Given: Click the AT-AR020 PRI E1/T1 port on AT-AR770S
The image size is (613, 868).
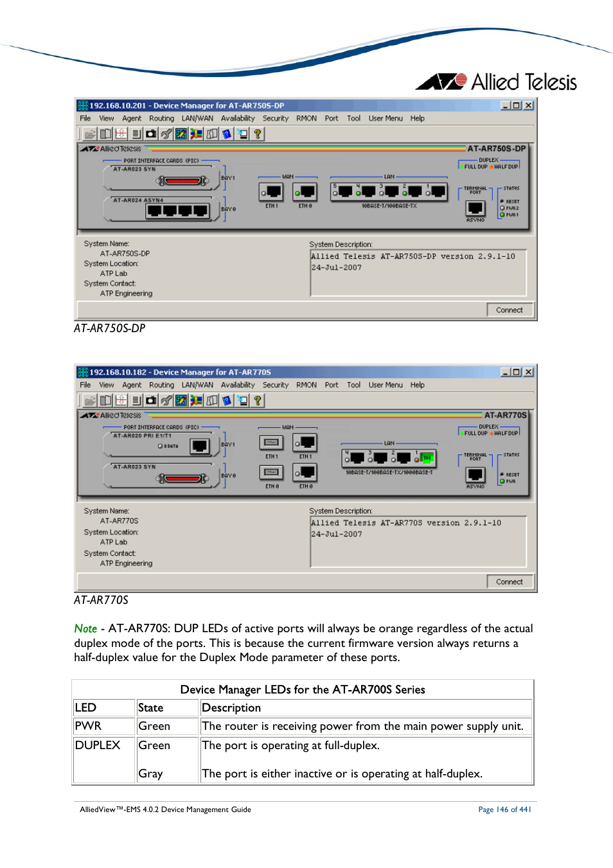Looking at the screenshot, I should (200, 447).
